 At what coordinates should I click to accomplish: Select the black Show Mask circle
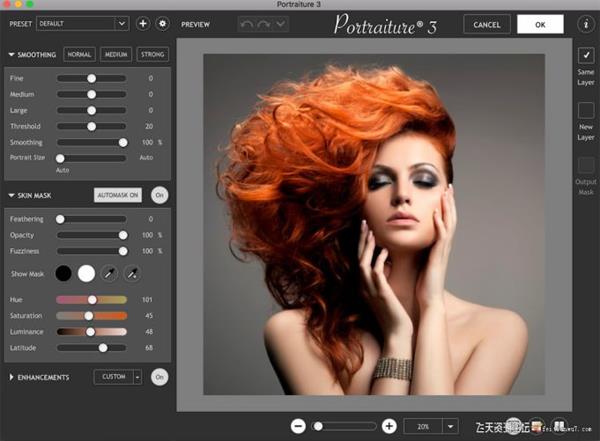click(x=64, y=272)
